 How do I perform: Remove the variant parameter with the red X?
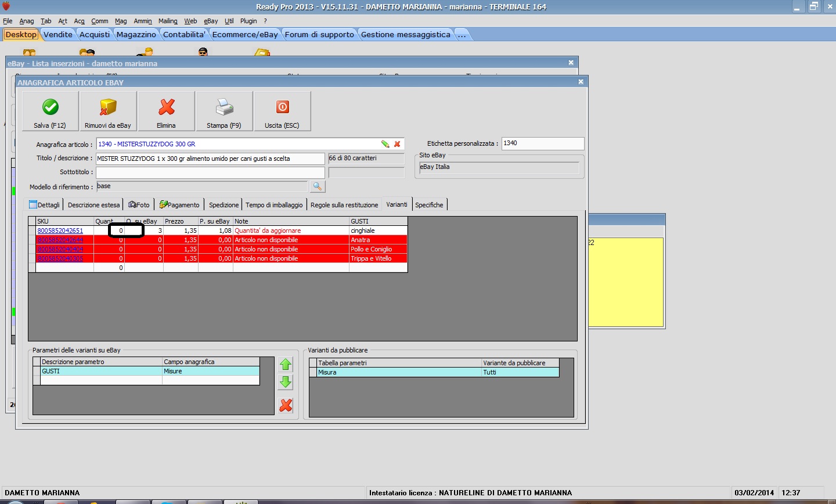click(286, 405)
